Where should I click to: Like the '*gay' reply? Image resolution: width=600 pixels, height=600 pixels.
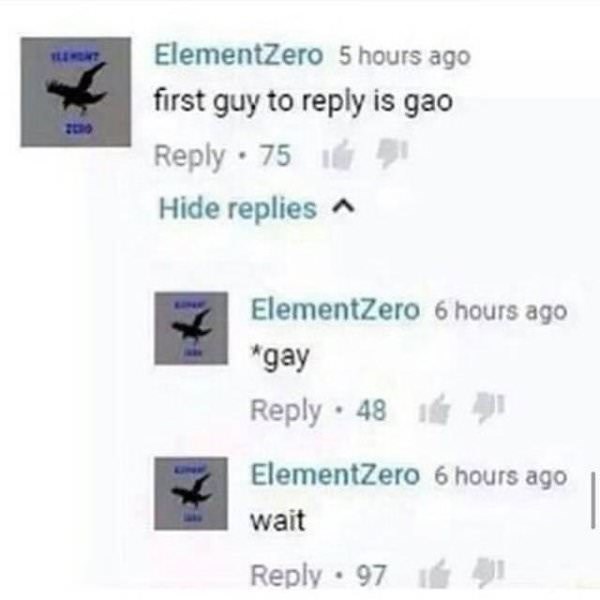pyautogui.click(x=434, y=409)
